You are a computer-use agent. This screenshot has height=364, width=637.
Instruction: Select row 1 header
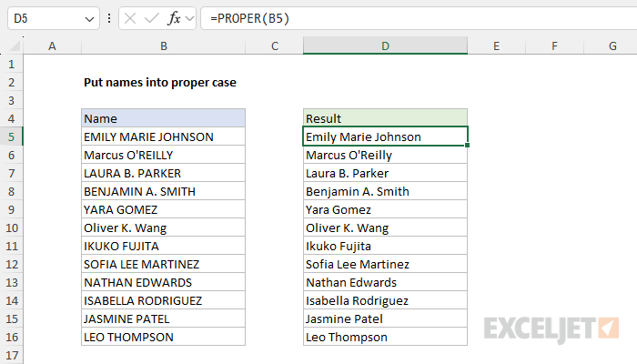[x=11, y=64]
